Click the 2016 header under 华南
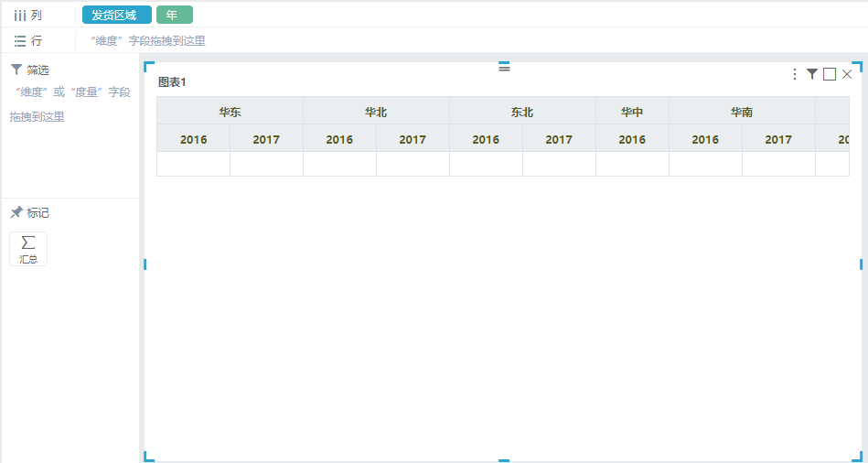This screenshot has height=463, width=868. point(705,140)
